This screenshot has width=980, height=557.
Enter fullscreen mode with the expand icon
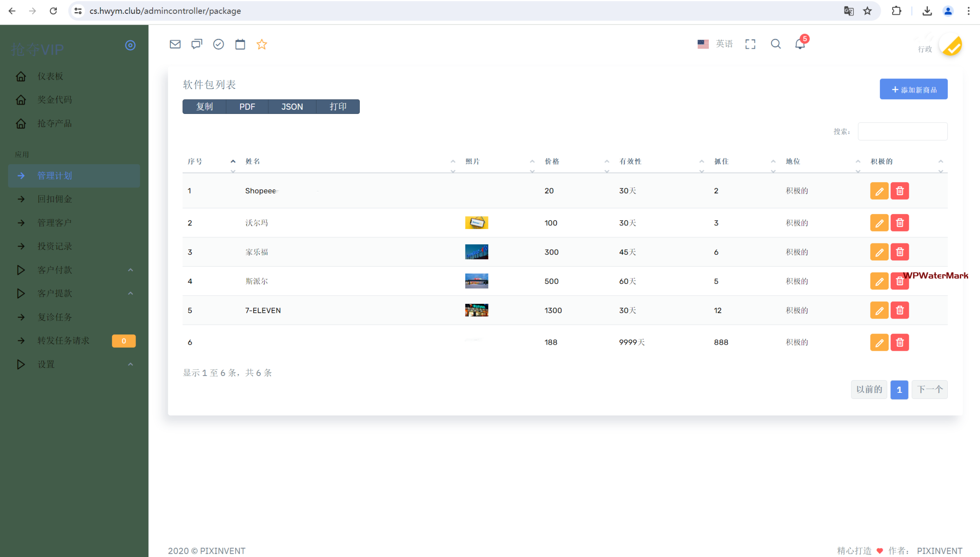coord(750,44)
